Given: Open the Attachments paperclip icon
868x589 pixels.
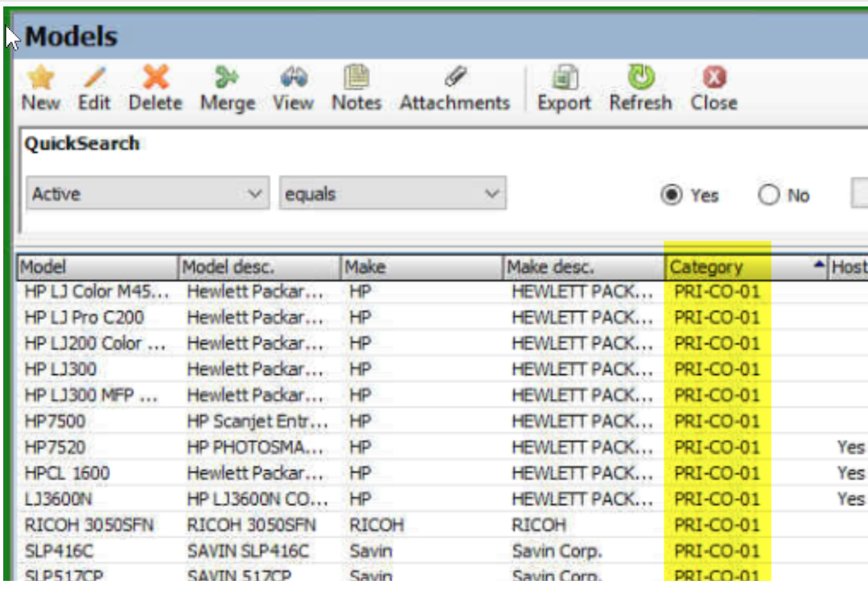Looking at the screenshot, I should pos(455,77).
